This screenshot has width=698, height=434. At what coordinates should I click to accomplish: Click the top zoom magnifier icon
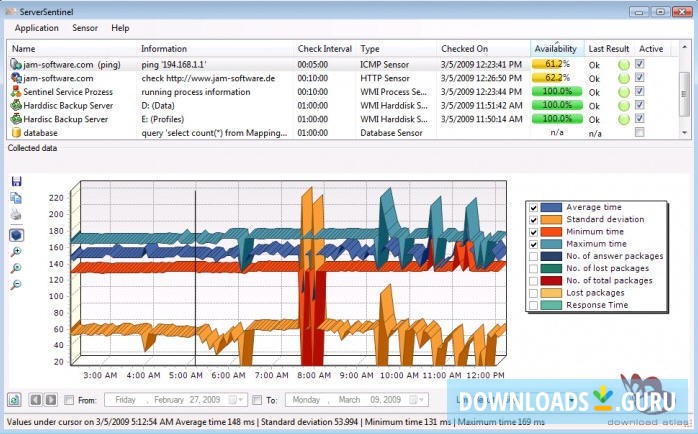coord(16,252)
